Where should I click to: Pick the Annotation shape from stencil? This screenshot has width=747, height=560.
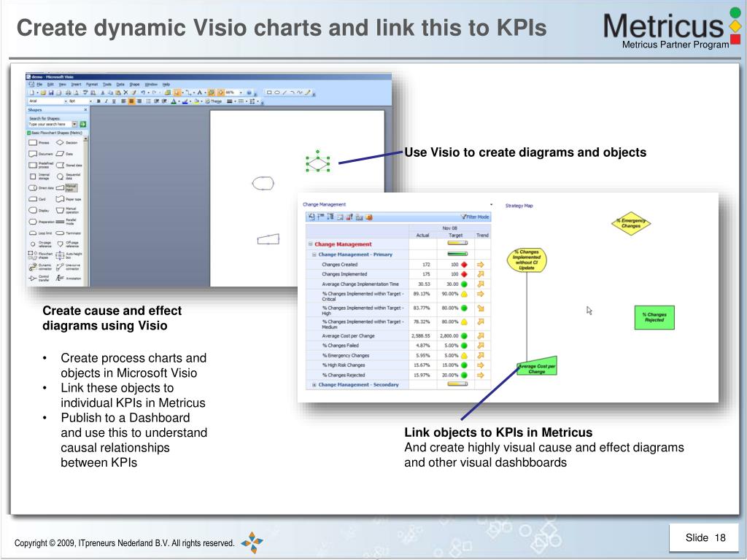click(x=68, y=279)
